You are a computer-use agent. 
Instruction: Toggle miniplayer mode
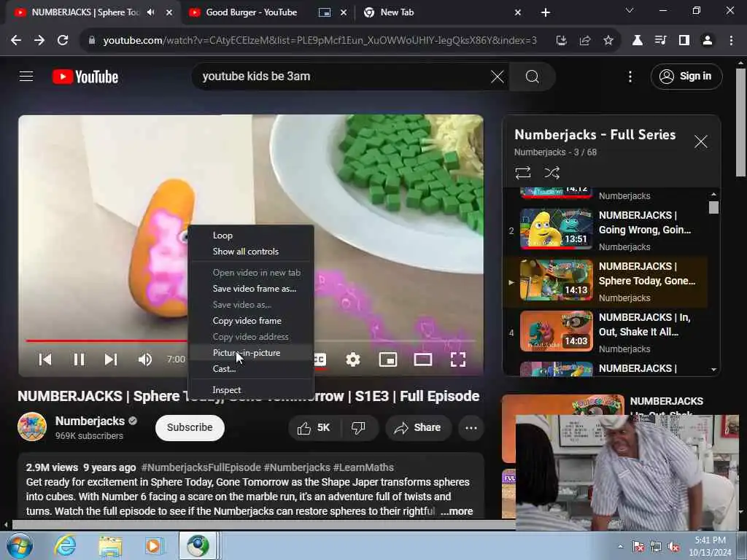tap(388, 359)
